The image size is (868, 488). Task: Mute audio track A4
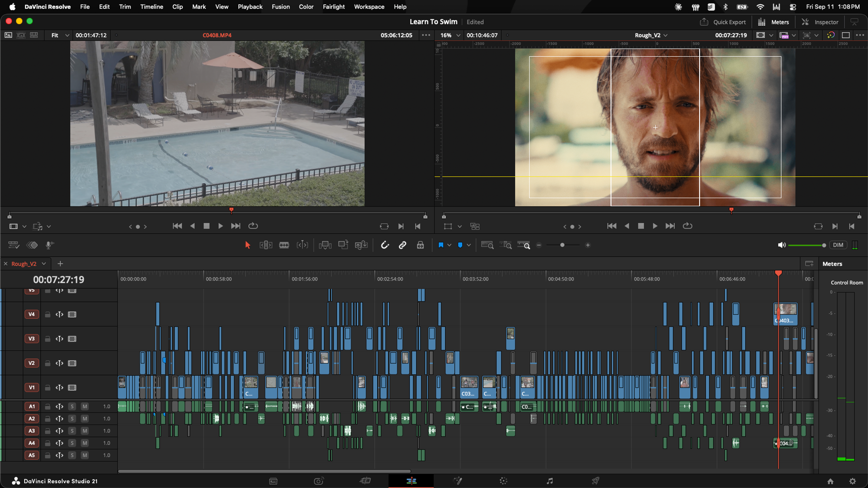point(85,443)
